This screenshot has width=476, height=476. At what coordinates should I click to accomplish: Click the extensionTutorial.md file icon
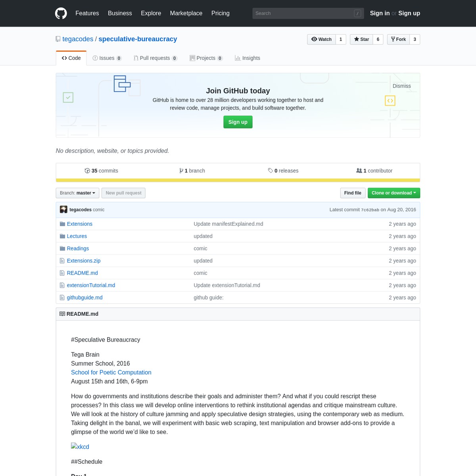pos(62,285)
